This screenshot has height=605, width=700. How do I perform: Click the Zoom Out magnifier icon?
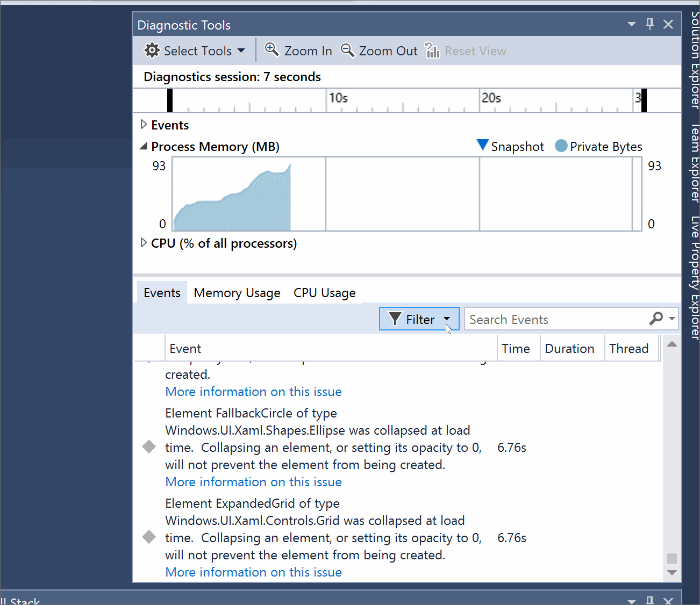(348, 51)
